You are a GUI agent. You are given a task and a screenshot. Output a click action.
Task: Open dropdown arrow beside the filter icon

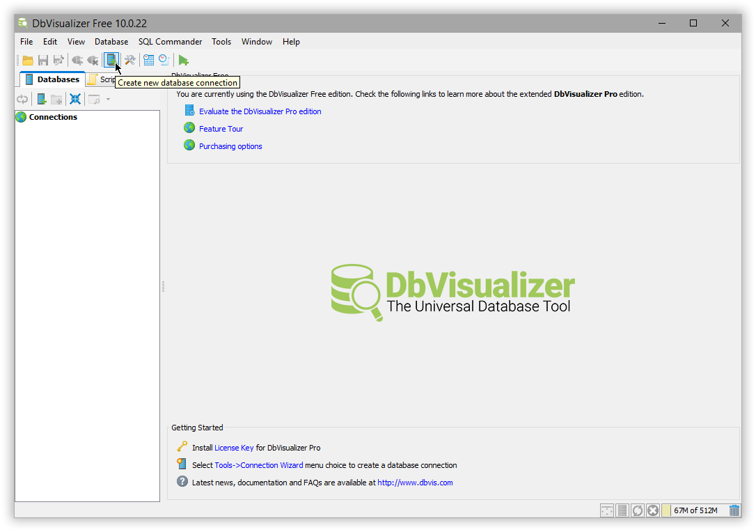coord(108,100)
